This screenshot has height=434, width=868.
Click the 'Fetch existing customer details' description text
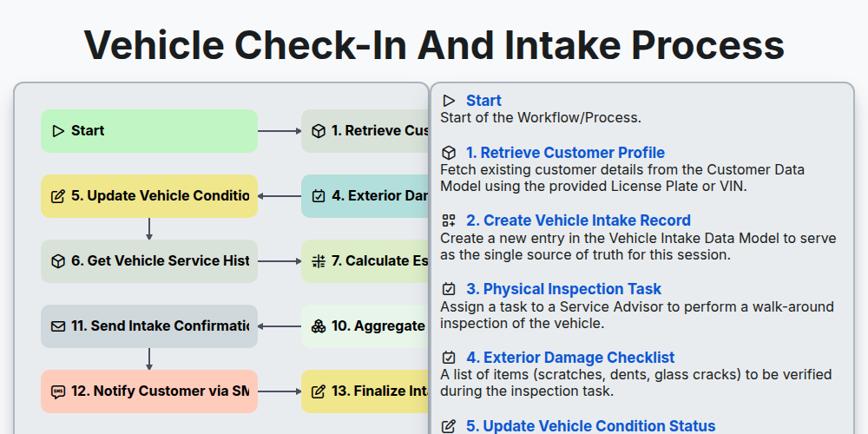[x=622, y=178]
